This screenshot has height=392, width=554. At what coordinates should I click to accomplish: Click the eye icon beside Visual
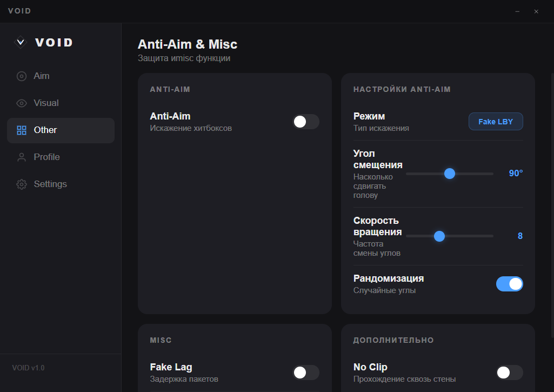click(22, 103)
